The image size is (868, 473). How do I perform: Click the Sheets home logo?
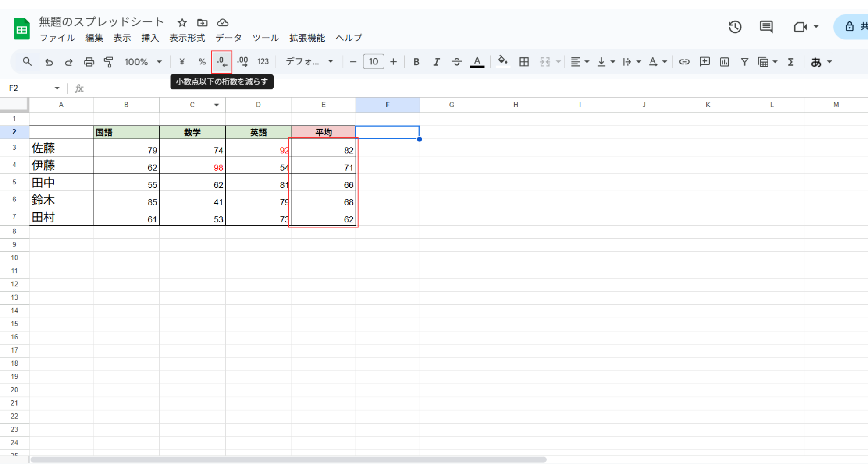click(21, 29)
